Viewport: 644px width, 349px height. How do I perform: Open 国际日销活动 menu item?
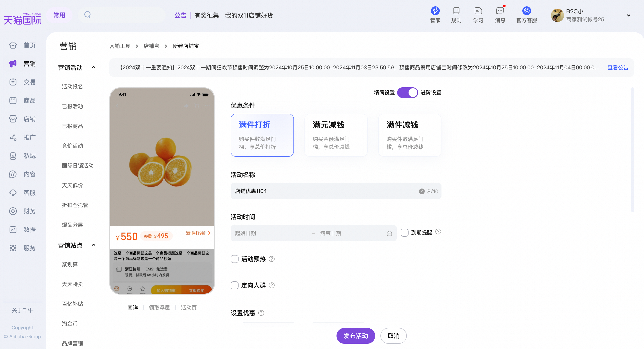click(x=78, y=166)
